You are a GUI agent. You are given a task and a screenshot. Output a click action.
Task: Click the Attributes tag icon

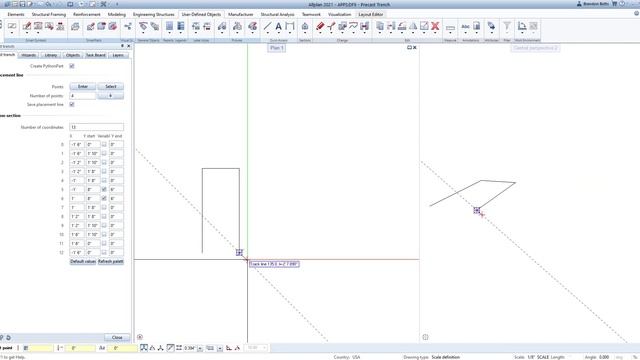tap(491, 26)
